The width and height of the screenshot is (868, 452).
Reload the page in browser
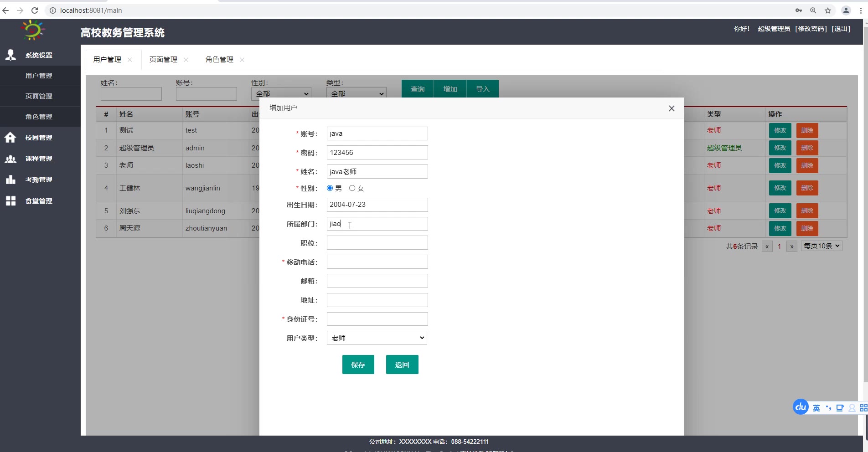(35, 10)
